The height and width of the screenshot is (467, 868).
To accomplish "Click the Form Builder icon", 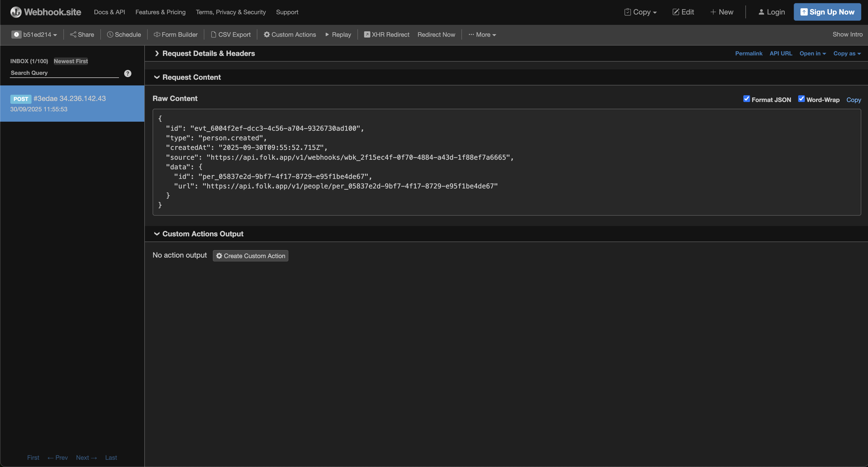I will click(x=157, y=34).
